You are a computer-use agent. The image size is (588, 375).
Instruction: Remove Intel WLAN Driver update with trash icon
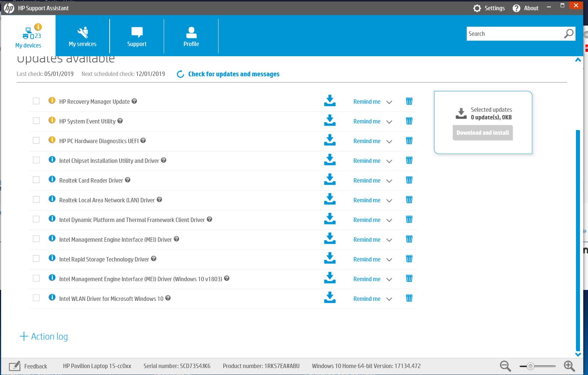[409, 299]
